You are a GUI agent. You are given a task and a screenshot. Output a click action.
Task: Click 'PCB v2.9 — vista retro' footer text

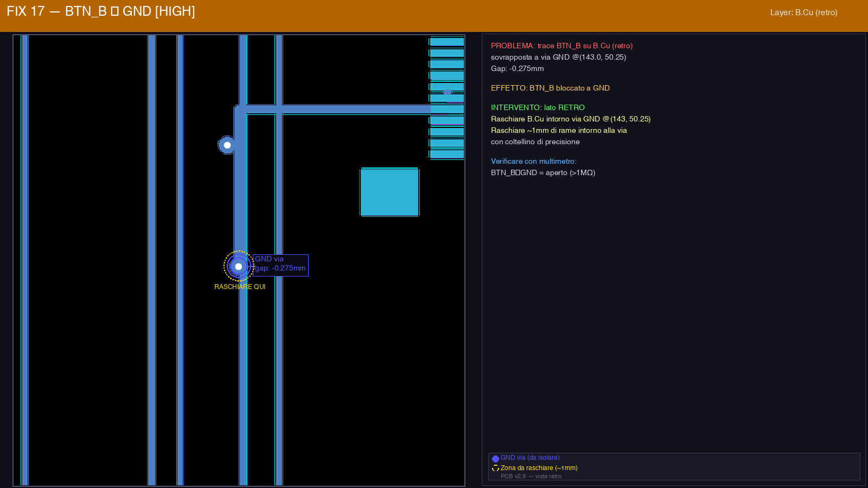(x=531, y=477)
